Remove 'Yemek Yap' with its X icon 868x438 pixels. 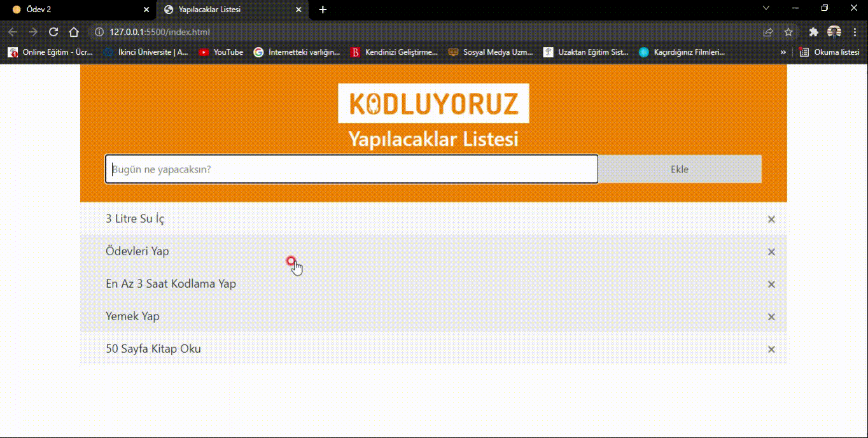[x=771, y=316]
